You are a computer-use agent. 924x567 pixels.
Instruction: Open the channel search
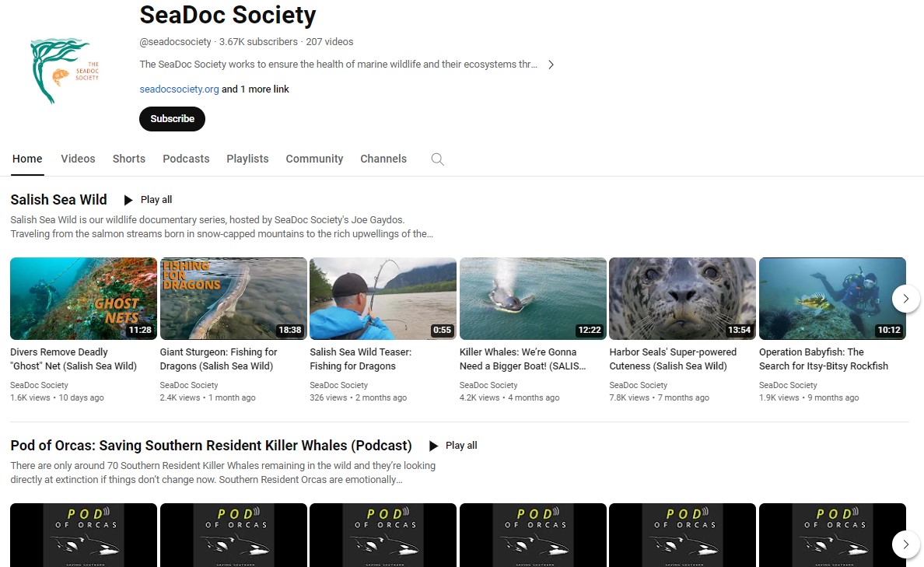pos(437,159)
